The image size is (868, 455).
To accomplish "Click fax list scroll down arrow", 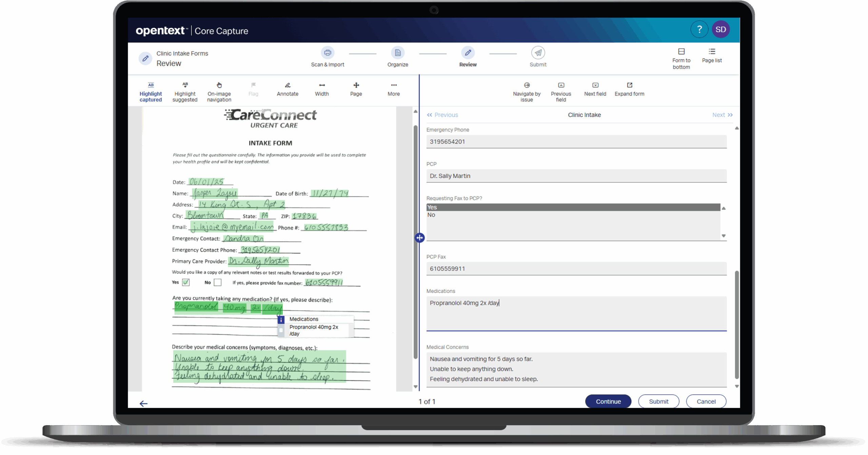I will point(723,236).
